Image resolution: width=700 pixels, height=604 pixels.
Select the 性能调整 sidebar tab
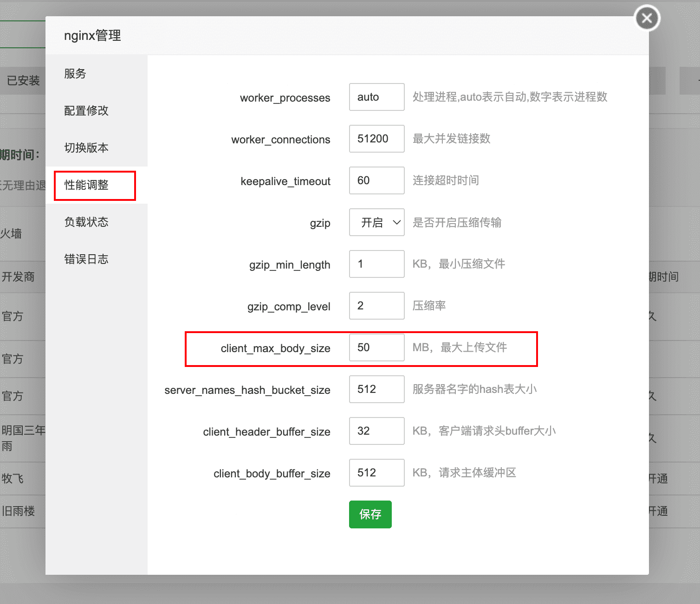click(85, 185)
